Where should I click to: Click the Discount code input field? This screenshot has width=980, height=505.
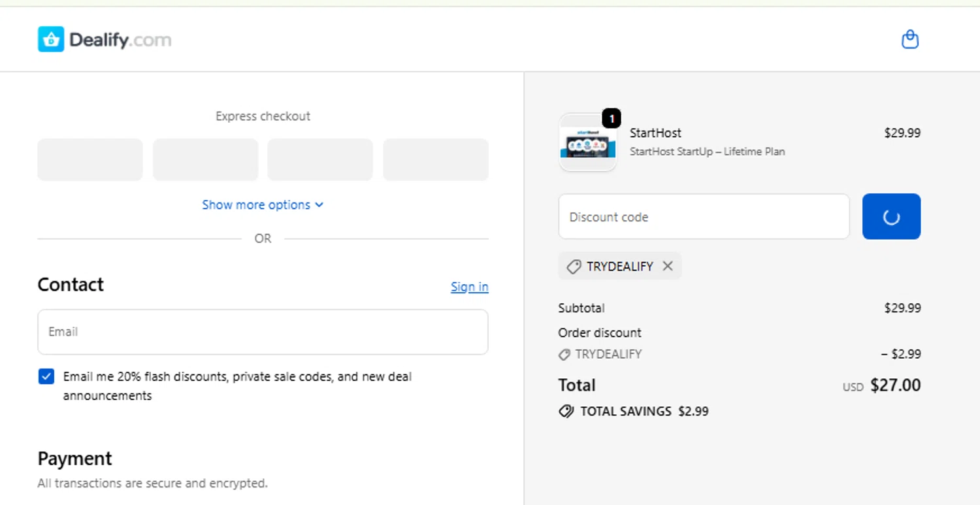coord(704,216)
